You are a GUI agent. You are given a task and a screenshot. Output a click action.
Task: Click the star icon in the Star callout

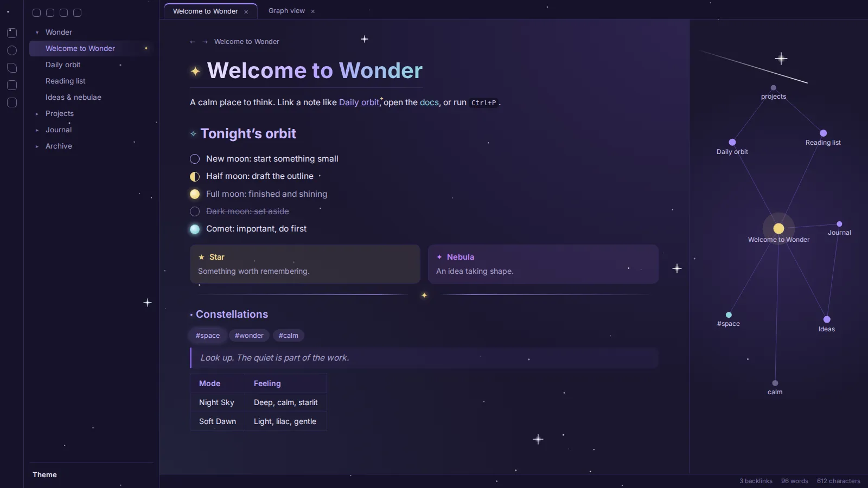click(201, 257)
